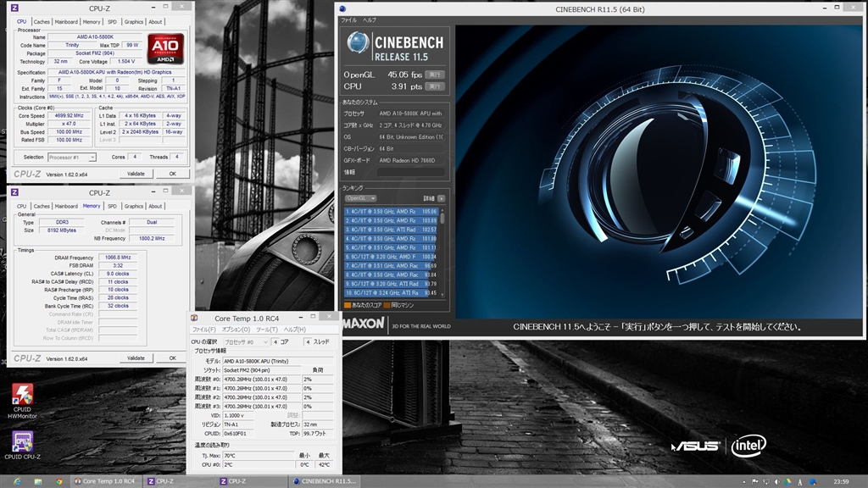Open the ファイル menu in Cinebench
Screen dimensions: 868x488
pyautogui.click(x=348, y=19)
